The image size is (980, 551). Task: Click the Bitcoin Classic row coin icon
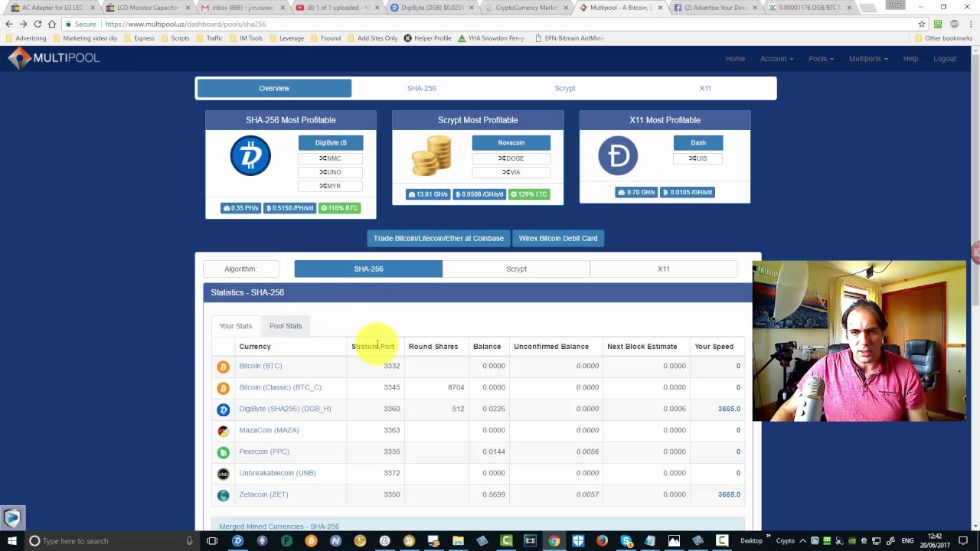coord(223,388)
